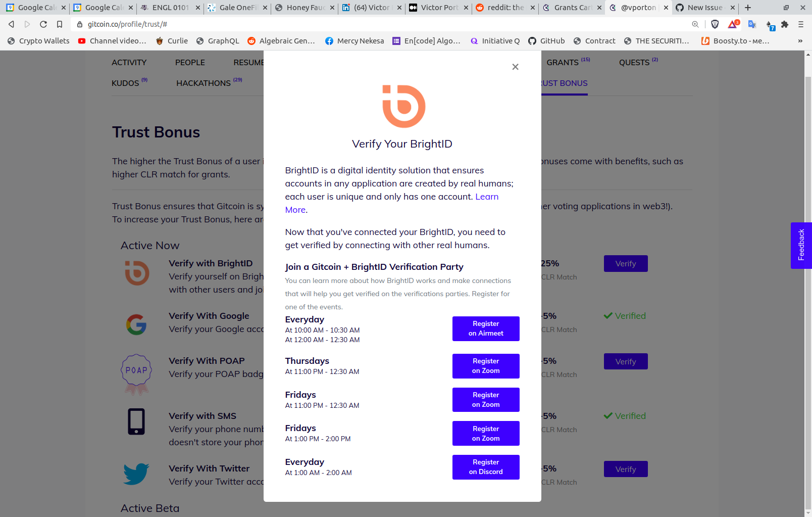Show hidden bookmarks with the overflow chevron
This screenshot has width=812, height=517.
coord(800,41)
